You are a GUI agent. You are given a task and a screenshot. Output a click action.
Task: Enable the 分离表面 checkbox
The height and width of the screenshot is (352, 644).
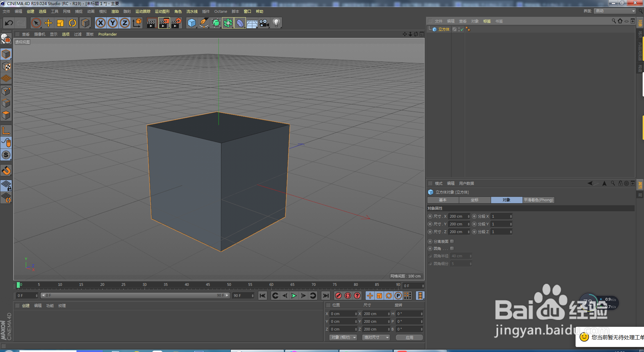tap(452, 241)
